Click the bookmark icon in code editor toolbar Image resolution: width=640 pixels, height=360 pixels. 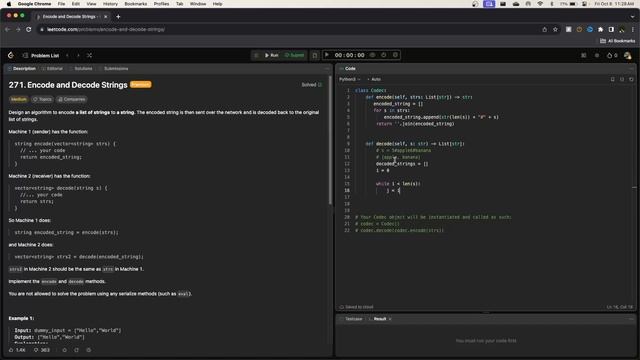(612, 79)
